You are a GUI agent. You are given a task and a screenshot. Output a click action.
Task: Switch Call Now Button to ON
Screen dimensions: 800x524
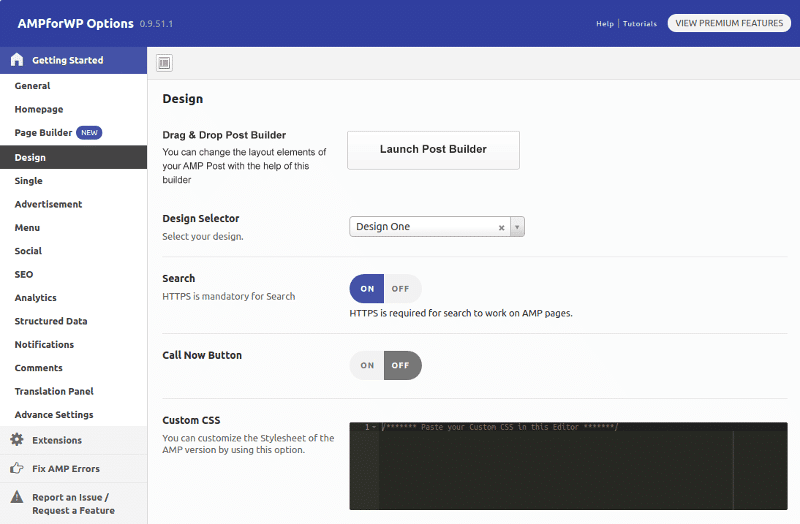[367, 365]
